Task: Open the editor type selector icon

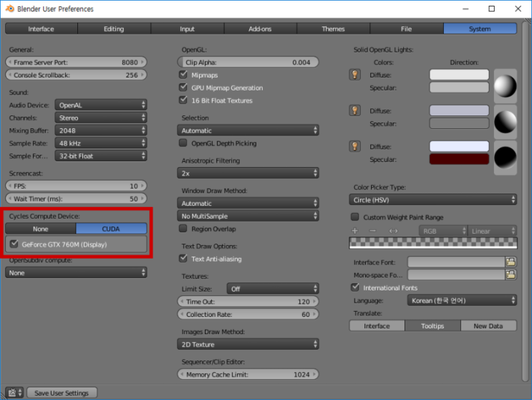Action: click(14, 393)
